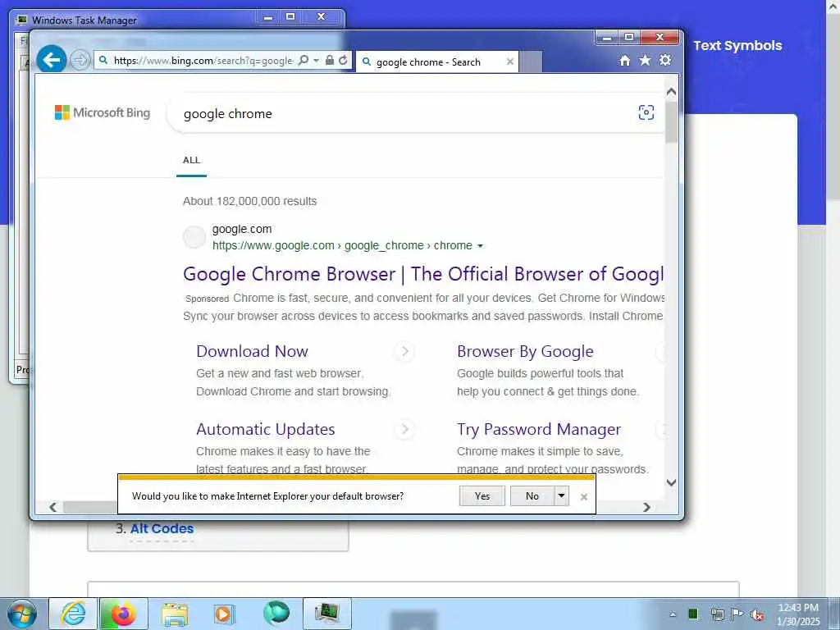Screen dimensions: 840x630
Task: Open Bing visual search camera icon
Action: coord(646,112)
